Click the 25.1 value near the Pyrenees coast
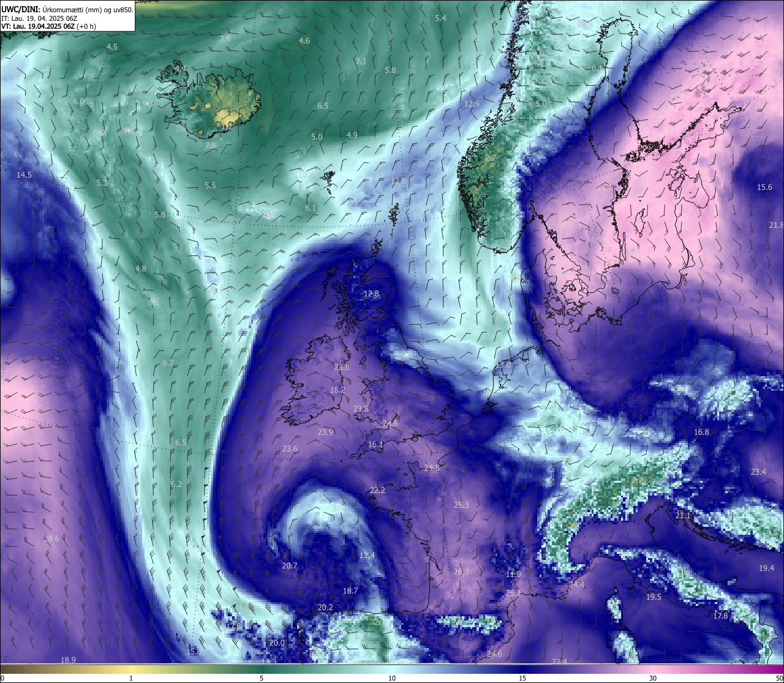The width and height of the screenshot is (784, 683). pyautogui.click(x=513, y=594)
